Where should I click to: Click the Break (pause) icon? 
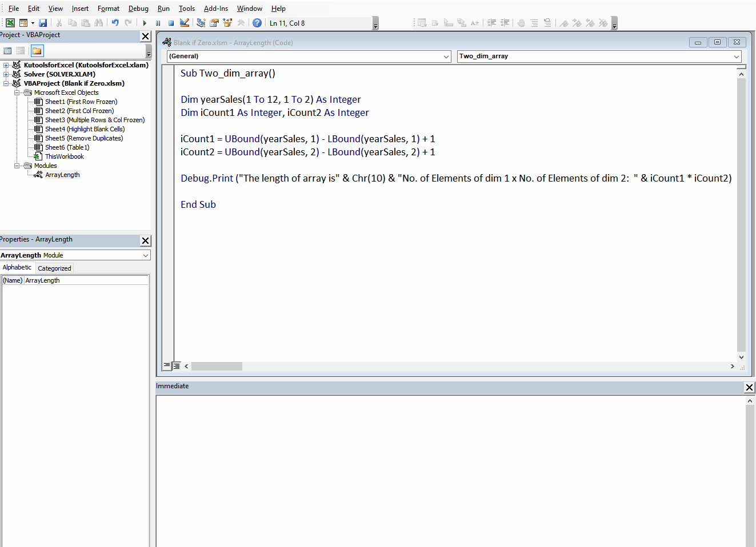(158, 23)
